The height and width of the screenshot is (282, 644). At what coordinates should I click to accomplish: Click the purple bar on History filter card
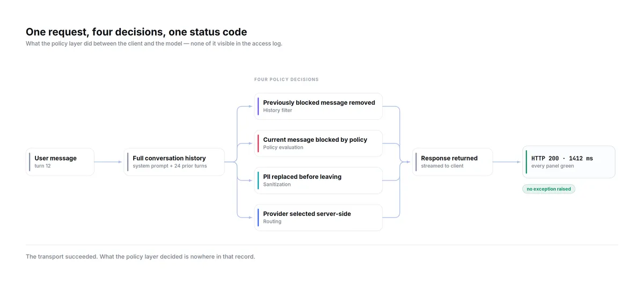[x=258, y=106]
